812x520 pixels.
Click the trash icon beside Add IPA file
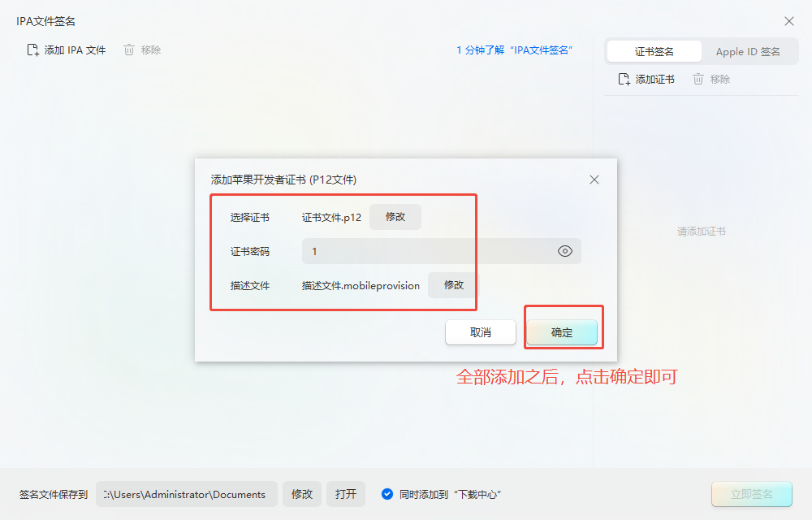click(129, 50)
